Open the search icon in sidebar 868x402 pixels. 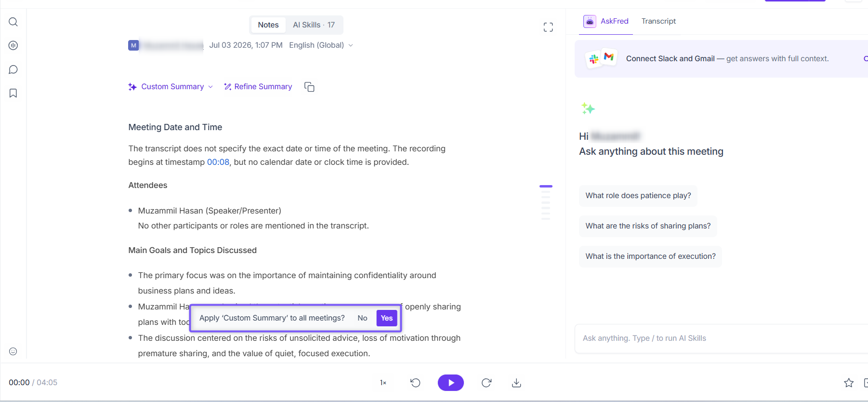point(13,22)
